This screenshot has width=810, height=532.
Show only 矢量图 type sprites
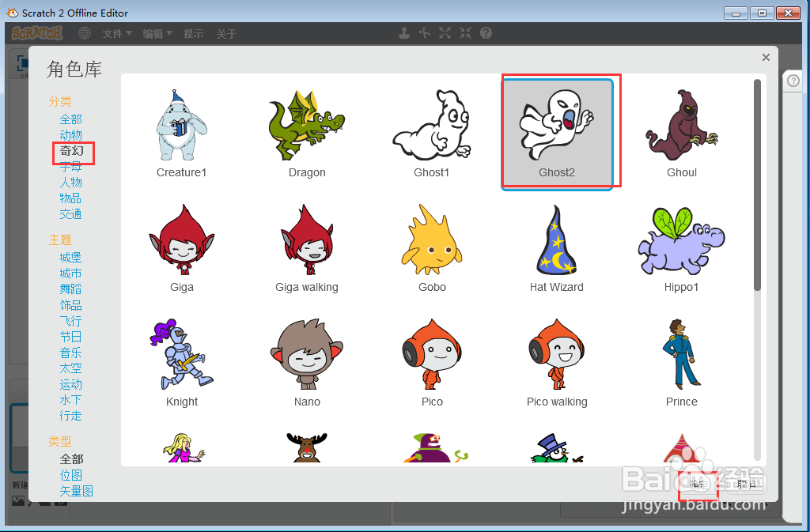point(77,491)
